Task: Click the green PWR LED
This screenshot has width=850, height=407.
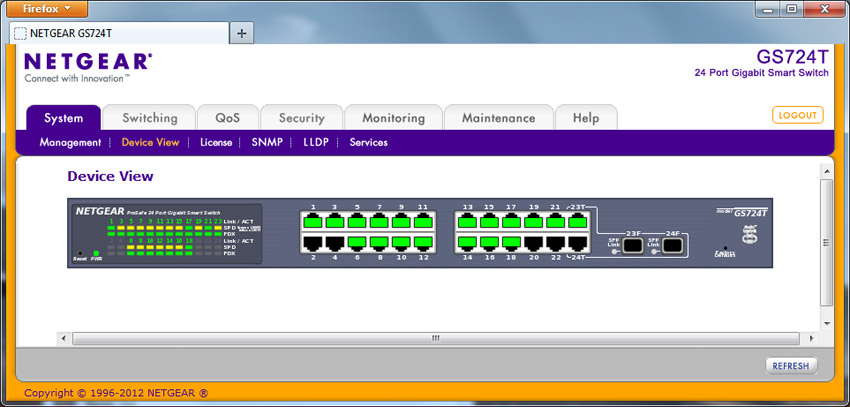Action: [96, 253]
